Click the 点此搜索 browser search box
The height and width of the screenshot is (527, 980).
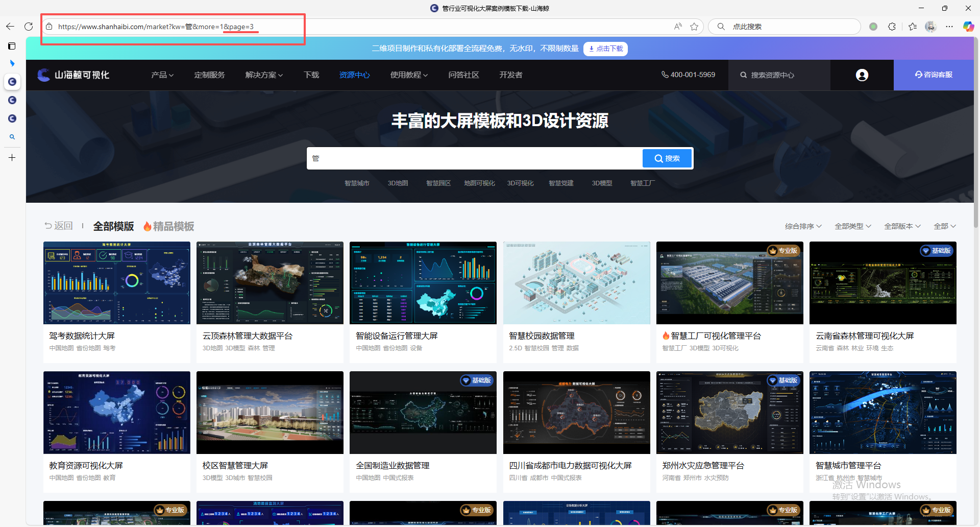[785, 27]
